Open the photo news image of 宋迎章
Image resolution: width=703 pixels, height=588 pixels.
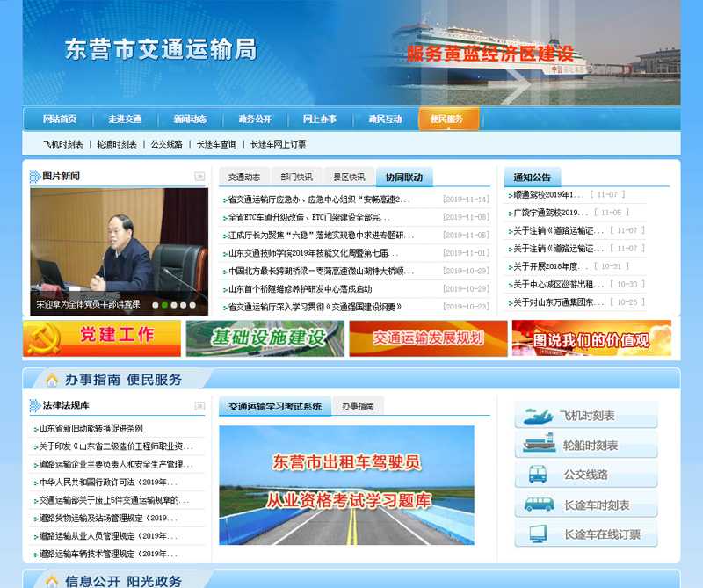[x=120, y=251]
